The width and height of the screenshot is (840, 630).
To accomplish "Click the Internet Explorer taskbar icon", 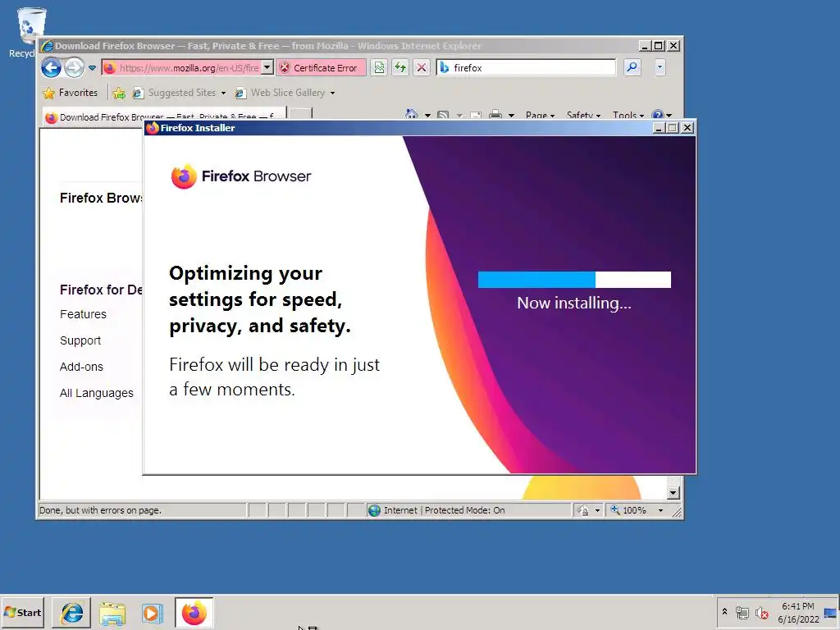I will click(x=72, y=613).
